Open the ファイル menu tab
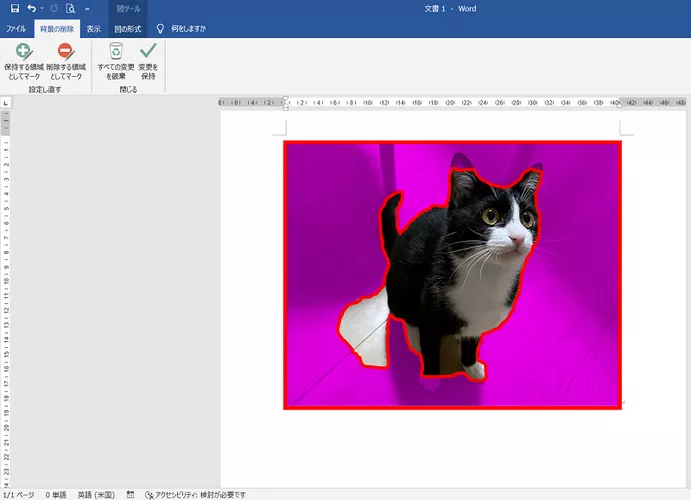Image resolution: width=691 pixels, height=500 pixels. 16,29
